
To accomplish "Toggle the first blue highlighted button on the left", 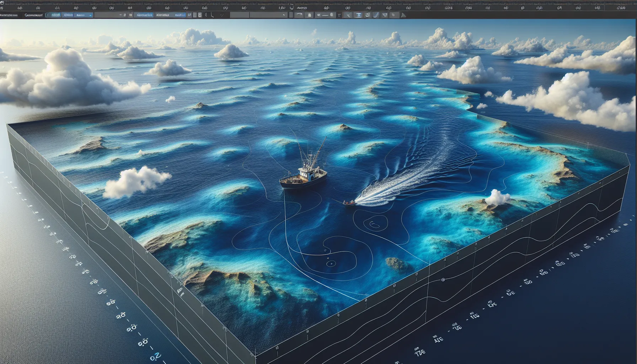I will coord(55,15).
